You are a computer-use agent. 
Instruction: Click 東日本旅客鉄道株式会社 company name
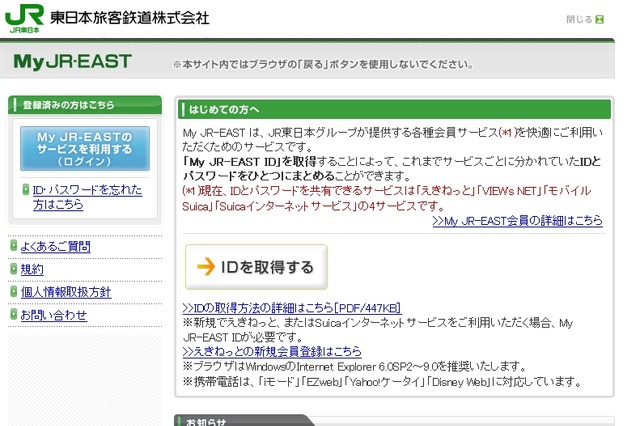[130, 18]
